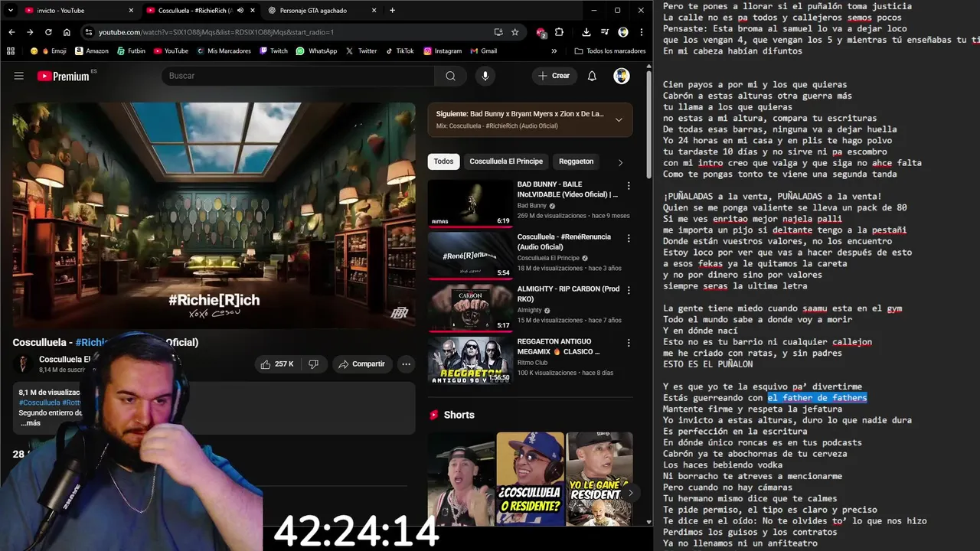Image resolution: width=980 pixels, height=551 pixels.
Task: Expand the video description with ...más
Action: pos(31,423)
